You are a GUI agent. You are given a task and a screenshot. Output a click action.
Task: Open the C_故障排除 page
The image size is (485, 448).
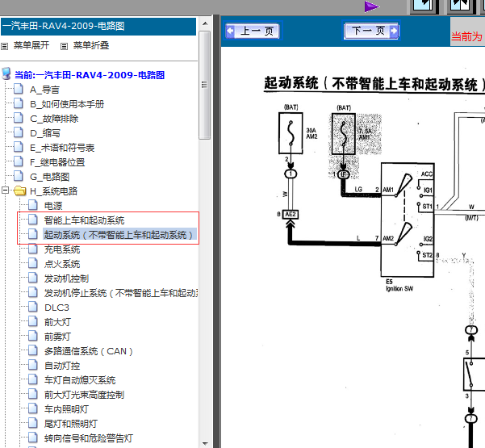click(54, 119)
